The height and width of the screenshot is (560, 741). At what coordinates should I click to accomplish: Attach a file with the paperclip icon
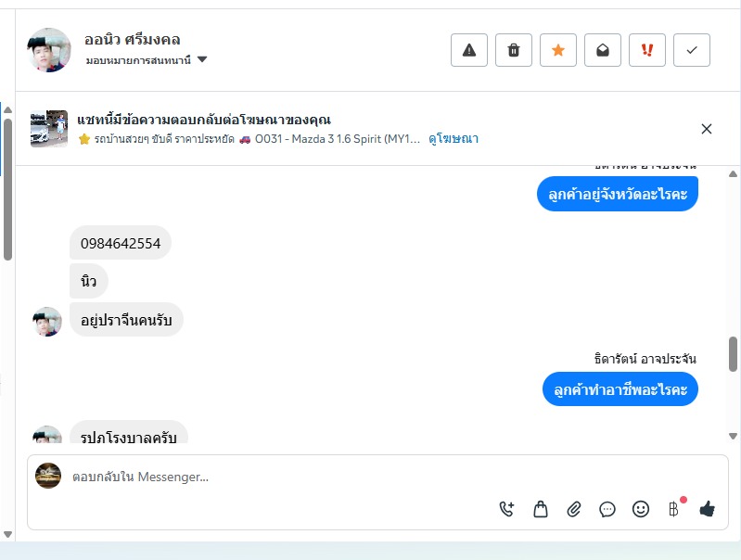tap(574, 509)
